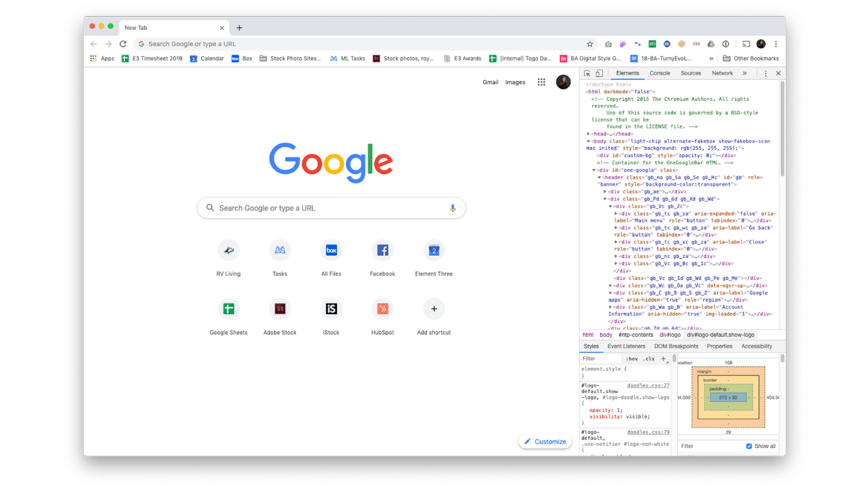This screenshot has width=868, height=488.
Task: Open the HubSpot shortcut
Action: 382,317
